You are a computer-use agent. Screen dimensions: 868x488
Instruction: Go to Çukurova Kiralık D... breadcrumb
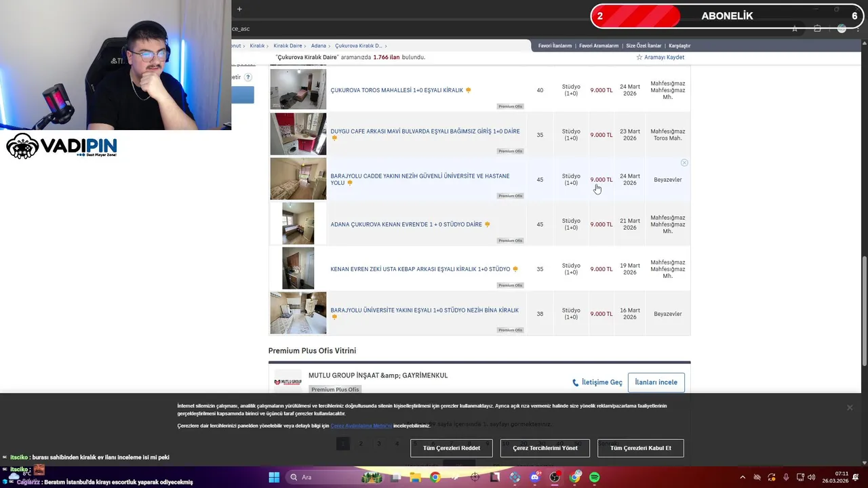(x=358, y=46)
